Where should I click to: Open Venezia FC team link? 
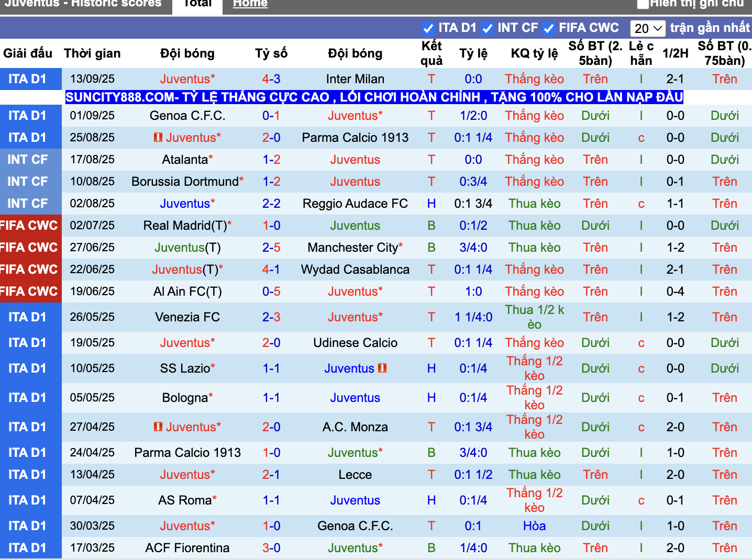(187, 317)
